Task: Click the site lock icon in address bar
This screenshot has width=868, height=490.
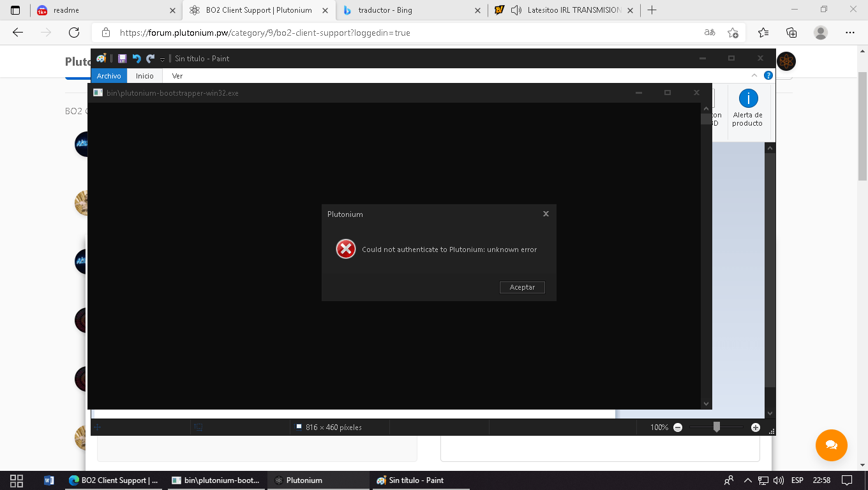Action: point(106,33)
